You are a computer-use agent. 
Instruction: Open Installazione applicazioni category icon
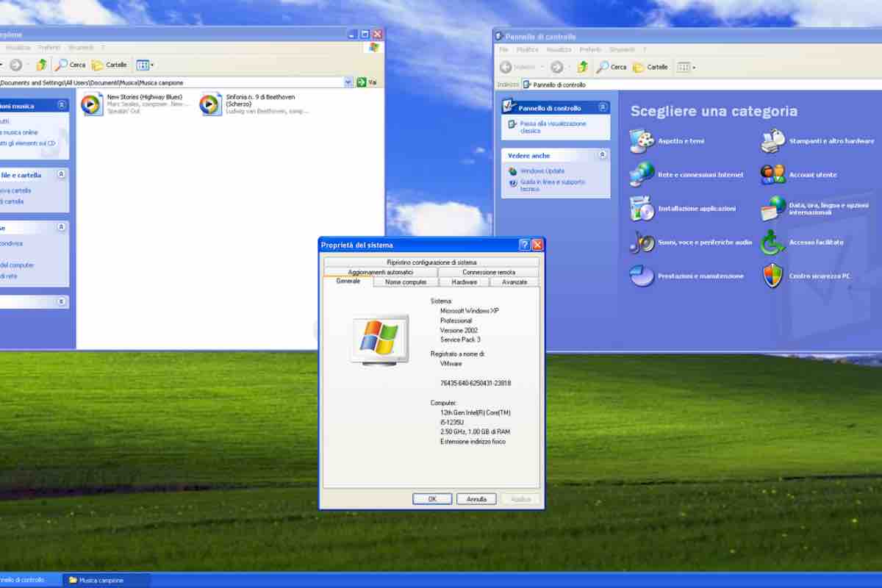pos(642,208)
